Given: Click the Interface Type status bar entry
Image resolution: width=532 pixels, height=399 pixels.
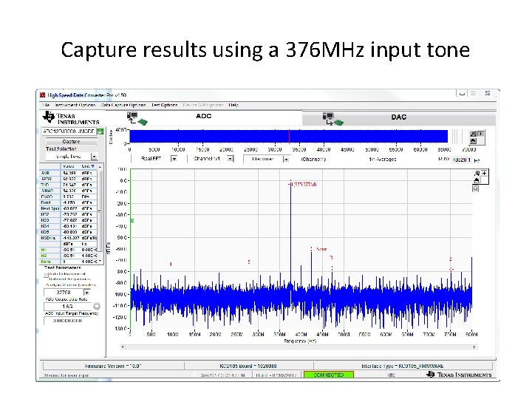Looking at the screenshot, I should pyautogui.click(x=403, y=366).
